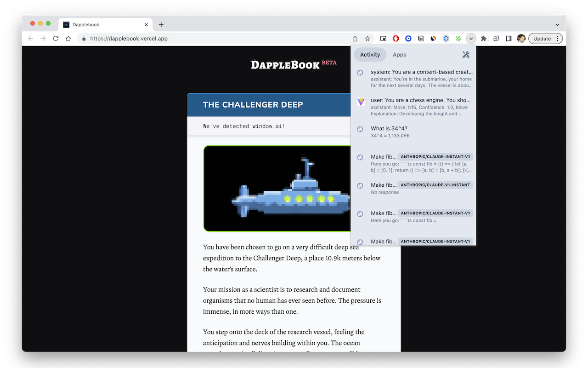Open the 'What is 34^4?' activity entry
This screenshot has width=588, height=368.
pyautogui.click(x=413, y=132)
